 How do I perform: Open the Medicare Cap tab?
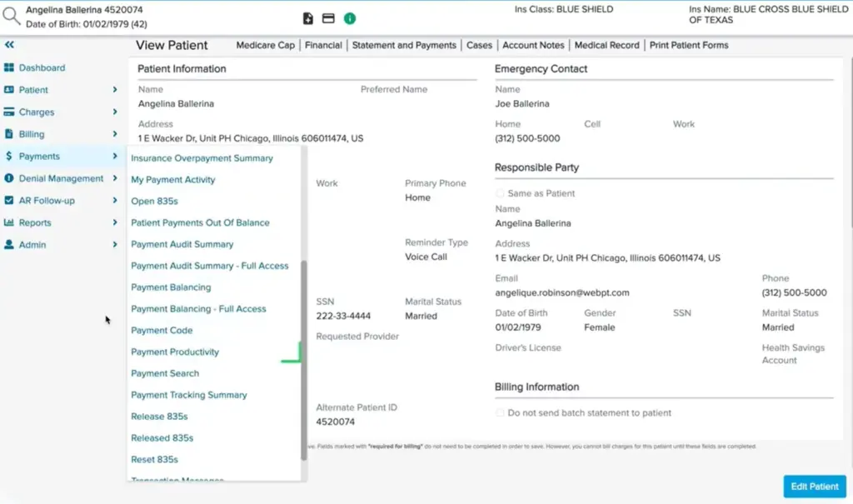pyautogui.click(x=266, y=45)
